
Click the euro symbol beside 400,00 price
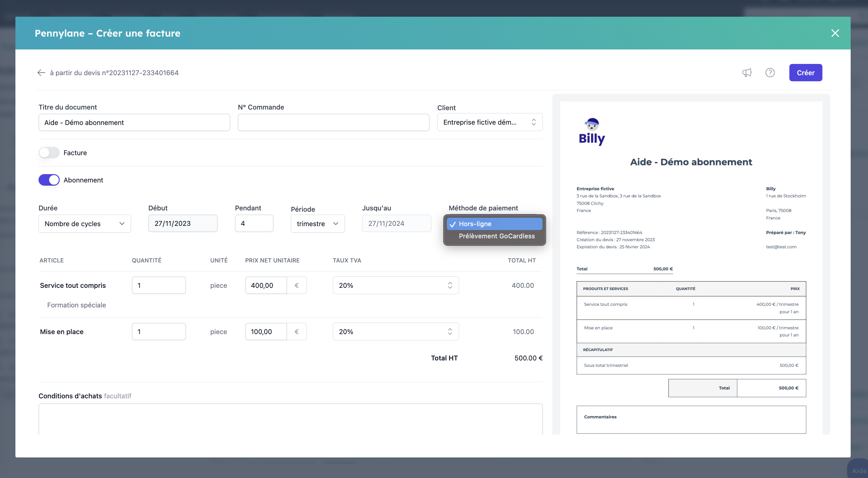(x=297, y=286)
